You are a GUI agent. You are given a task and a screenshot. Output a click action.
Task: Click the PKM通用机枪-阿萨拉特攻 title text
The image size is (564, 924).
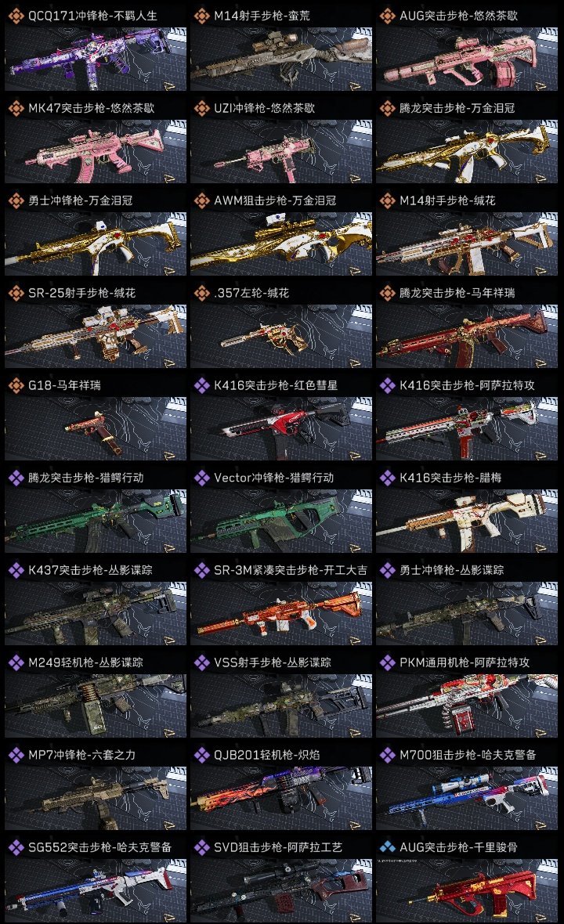pos(465,662)
